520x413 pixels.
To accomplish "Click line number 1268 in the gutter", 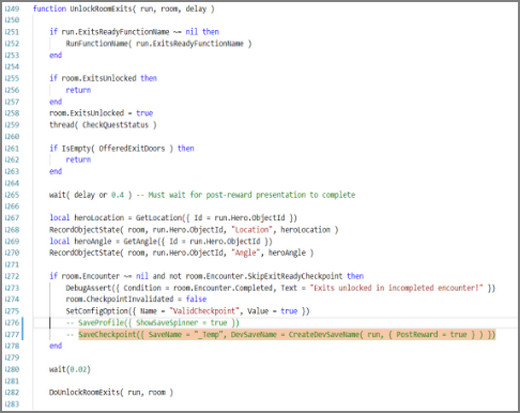I will [12, 230].
